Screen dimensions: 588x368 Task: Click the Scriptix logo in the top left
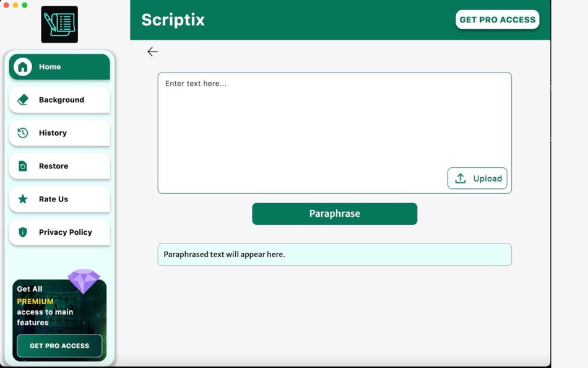[x=59, y=24]
